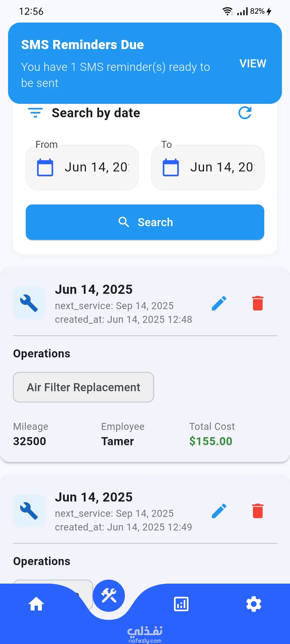Open the settings gear tab
The height and width of the screenshot is (644, 290).
254,604
